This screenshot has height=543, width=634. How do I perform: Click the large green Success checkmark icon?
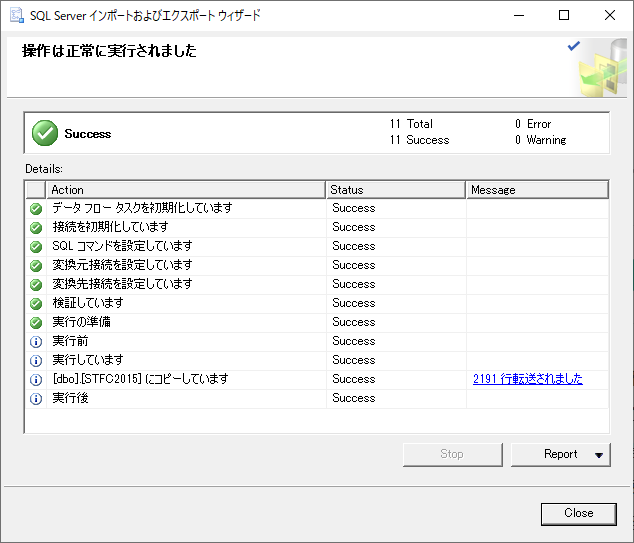(x=44, y=133)
